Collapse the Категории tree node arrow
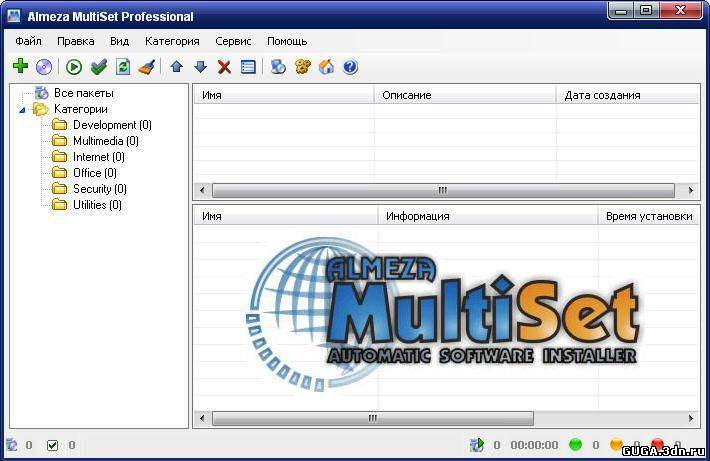The height and width of the screenshot is (461, 710). [22, 110]
